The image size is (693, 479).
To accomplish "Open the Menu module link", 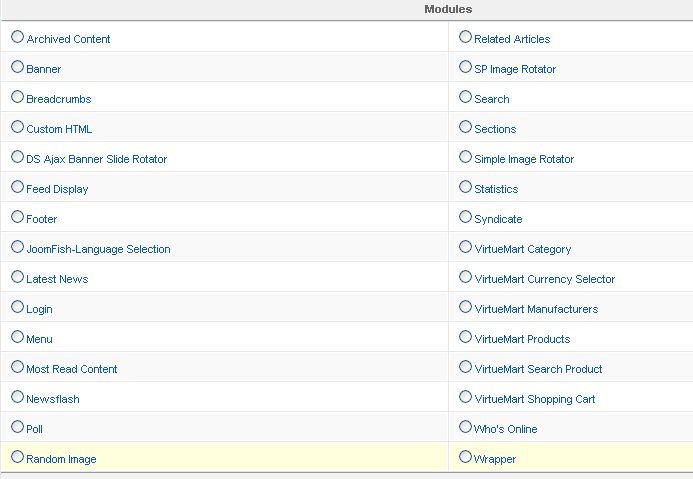I will [39, 339].
